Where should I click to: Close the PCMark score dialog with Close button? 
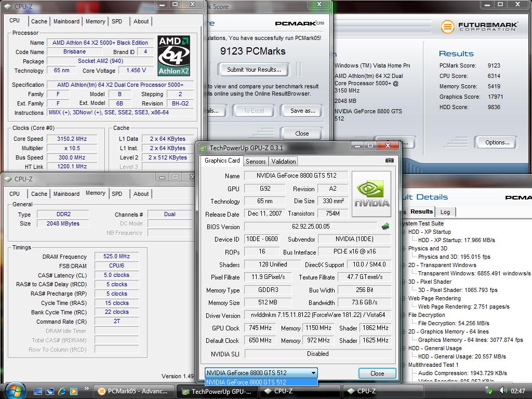point(302,134)
